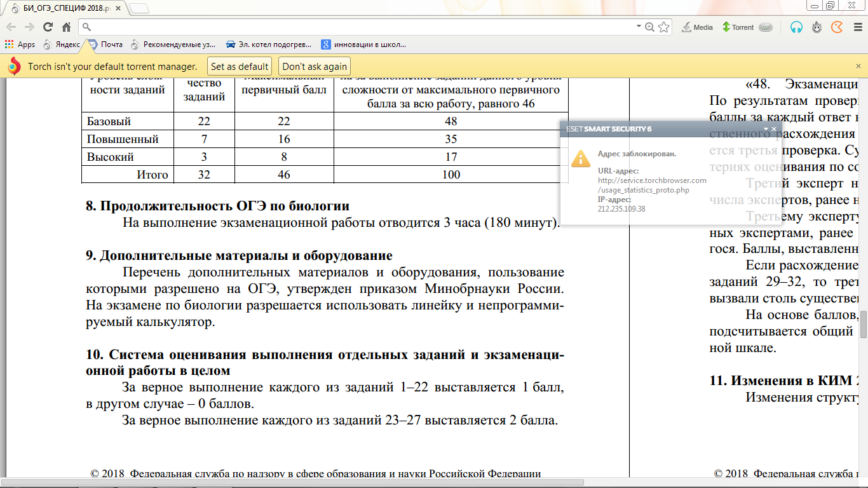Toggle the Torrent off switch
Screen dimensions: 868x488
tap(766, 27)
